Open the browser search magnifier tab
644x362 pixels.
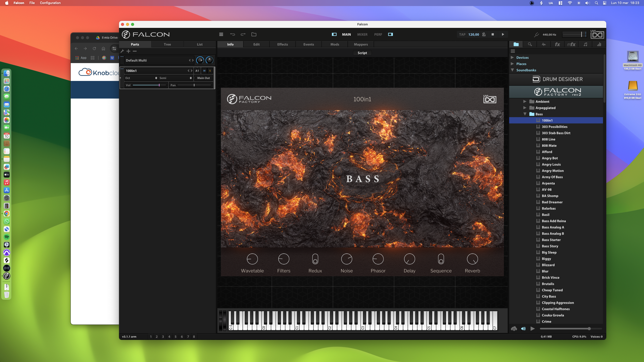tap(530, 44)
